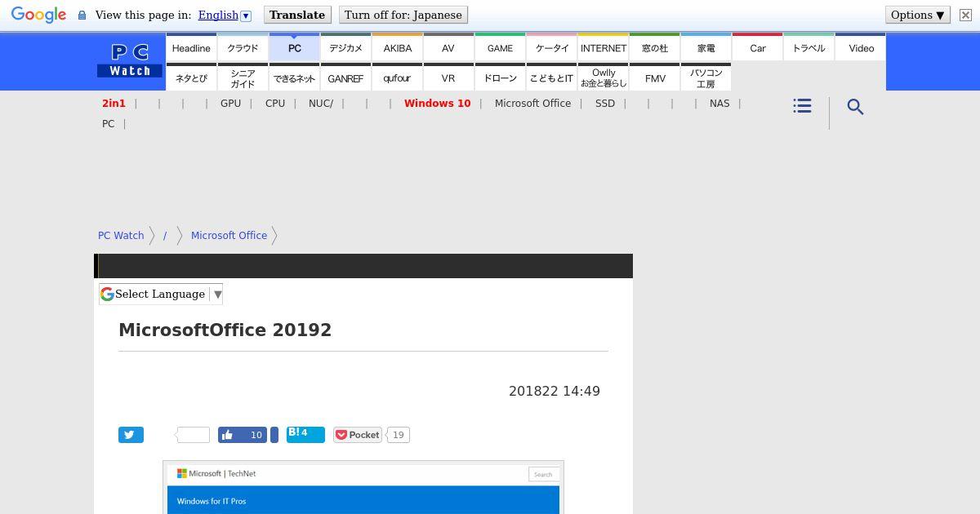Open the GANREF tab
The height and width of the screenshot is (514, 980).
pyautogui.click(x=345, y=78)
